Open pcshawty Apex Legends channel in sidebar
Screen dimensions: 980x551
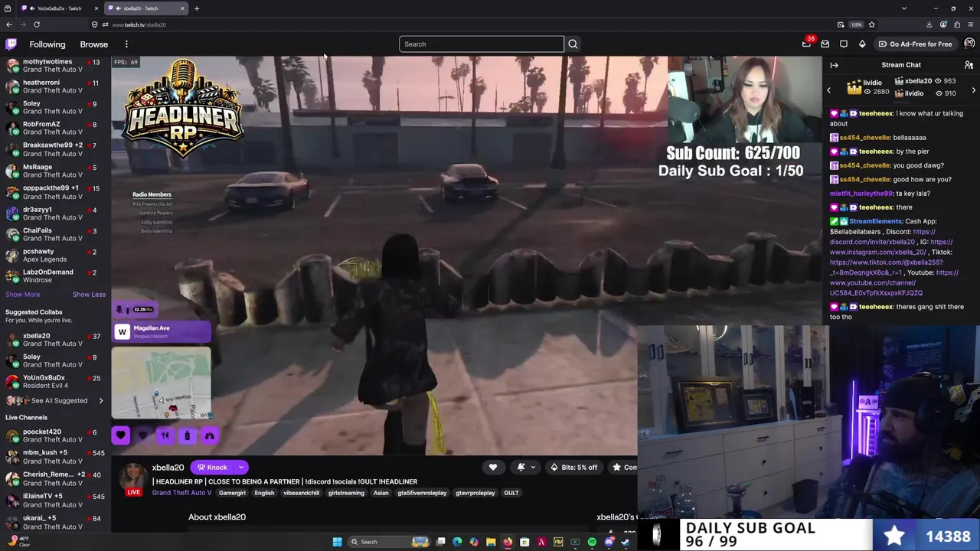54,256
